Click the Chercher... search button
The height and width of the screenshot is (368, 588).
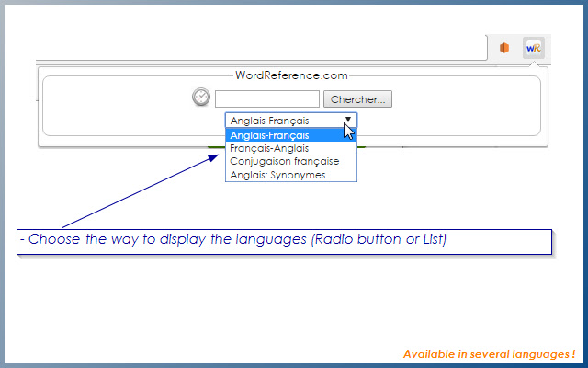[357, 99]
